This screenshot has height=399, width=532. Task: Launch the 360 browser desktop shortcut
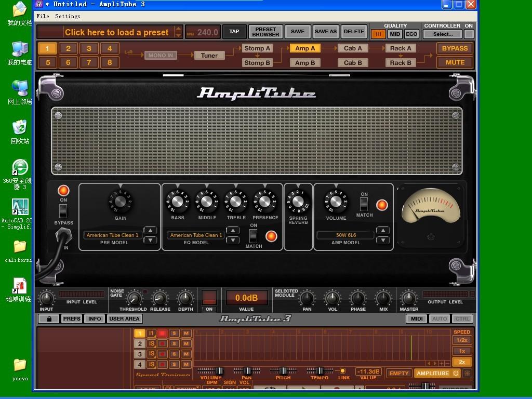point(20,174)
